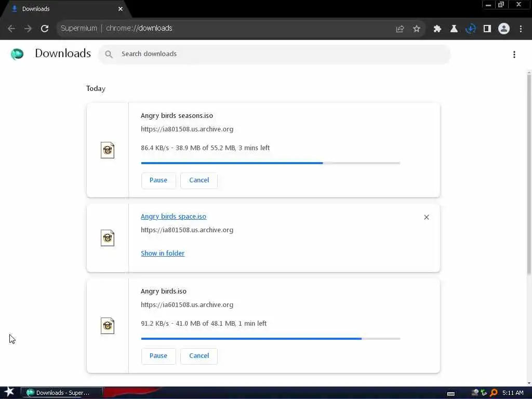
Task: Click Show in folder for Angry birds space.iso
Action: tap(163, 253)
